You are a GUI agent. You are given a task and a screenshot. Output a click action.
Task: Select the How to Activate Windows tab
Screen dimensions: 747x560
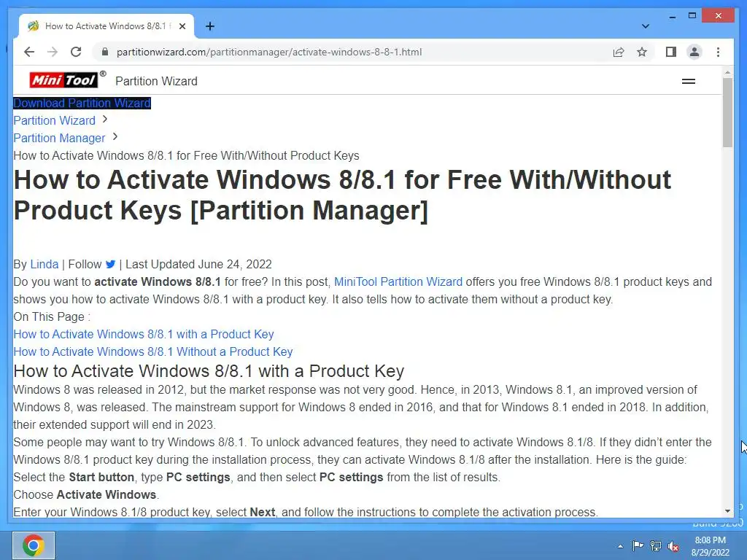coord(107,26)
